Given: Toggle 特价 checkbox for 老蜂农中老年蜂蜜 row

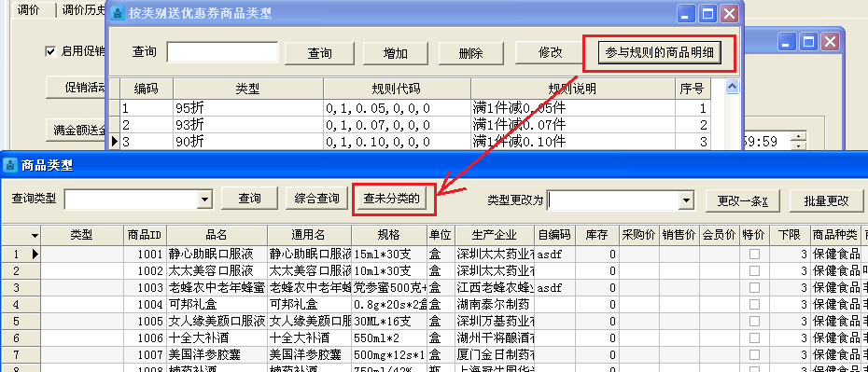Looking at the screenshot, I should (x=754, y=288).
